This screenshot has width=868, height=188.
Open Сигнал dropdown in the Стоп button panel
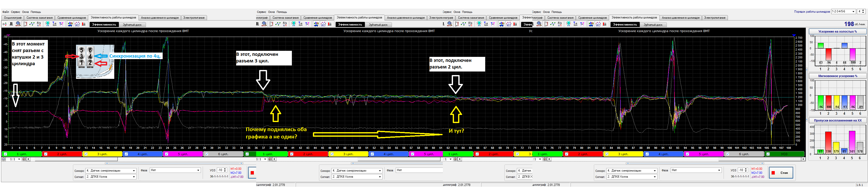click(x=632, y=177)
